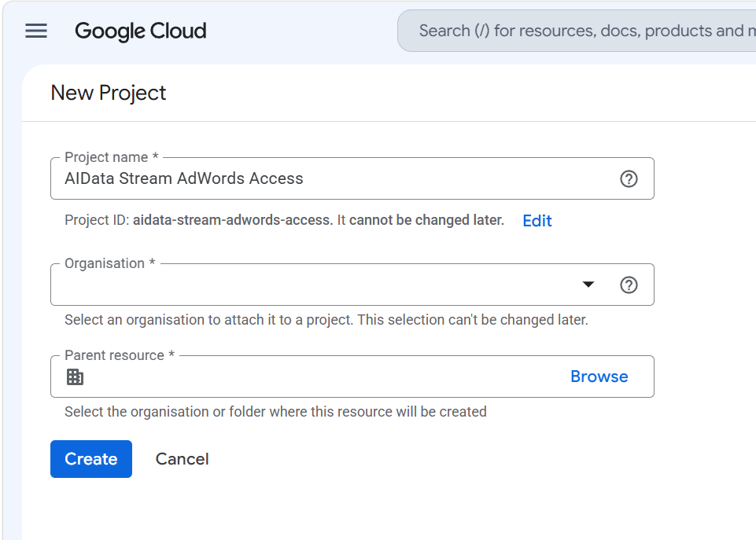Click project ID text aidata-stream-adwords-access
Image resolution: width=756 pixels, height=540 pixels.
(232, 220)
